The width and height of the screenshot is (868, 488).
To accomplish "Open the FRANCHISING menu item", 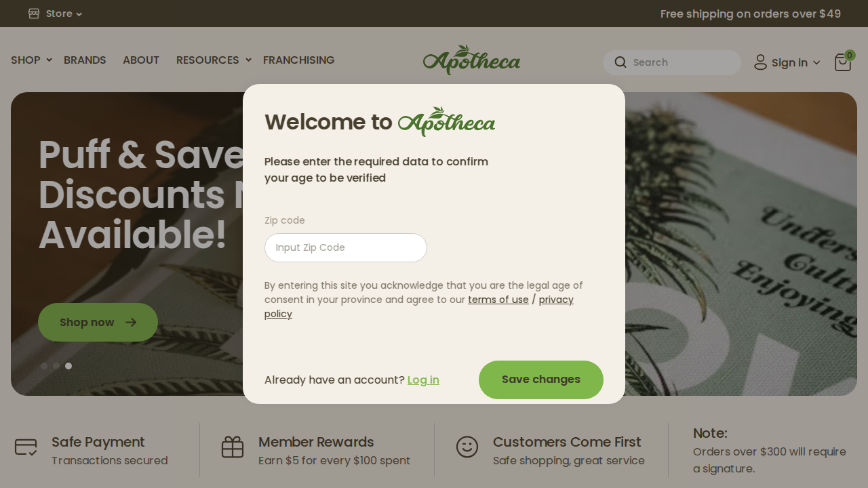I will coord(299,60).
